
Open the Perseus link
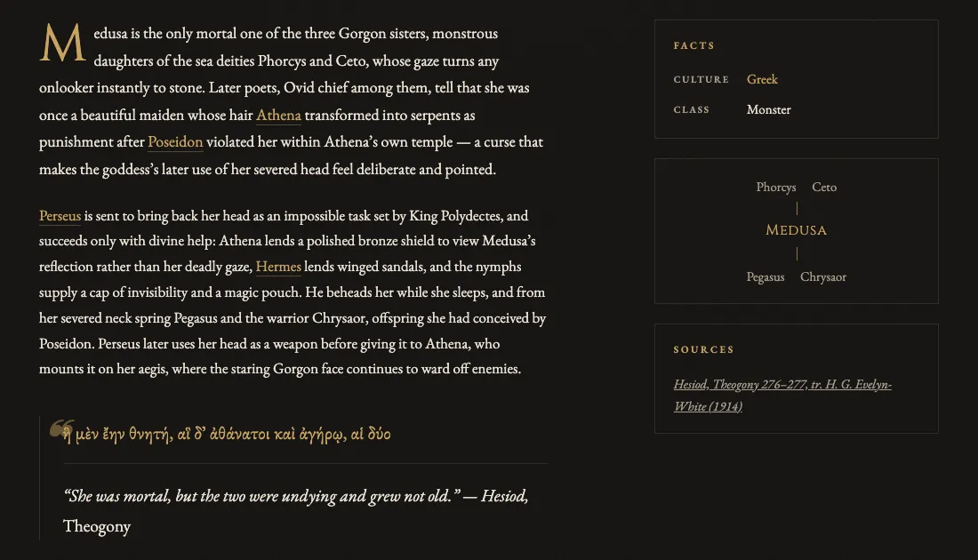pos(60,216)
